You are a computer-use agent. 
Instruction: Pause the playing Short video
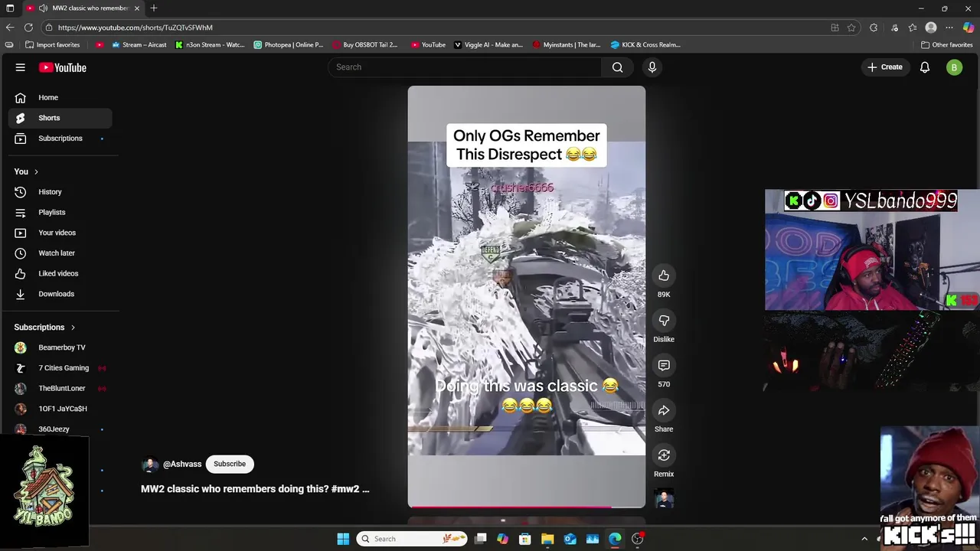pos(527,297)
